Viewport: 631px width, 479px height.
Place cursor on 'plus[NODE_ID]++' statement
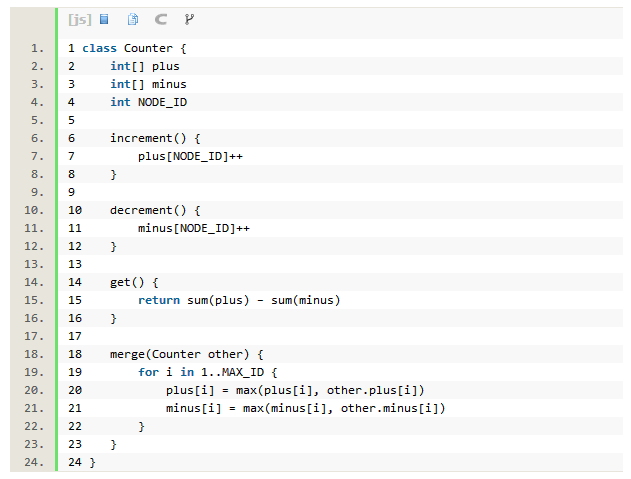(190, 156)
